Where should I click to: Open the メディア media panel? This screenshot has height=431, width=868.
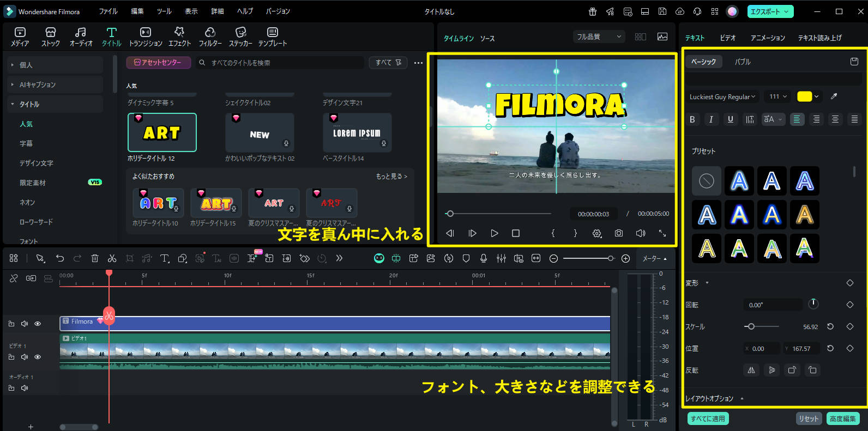click(20, 37)
